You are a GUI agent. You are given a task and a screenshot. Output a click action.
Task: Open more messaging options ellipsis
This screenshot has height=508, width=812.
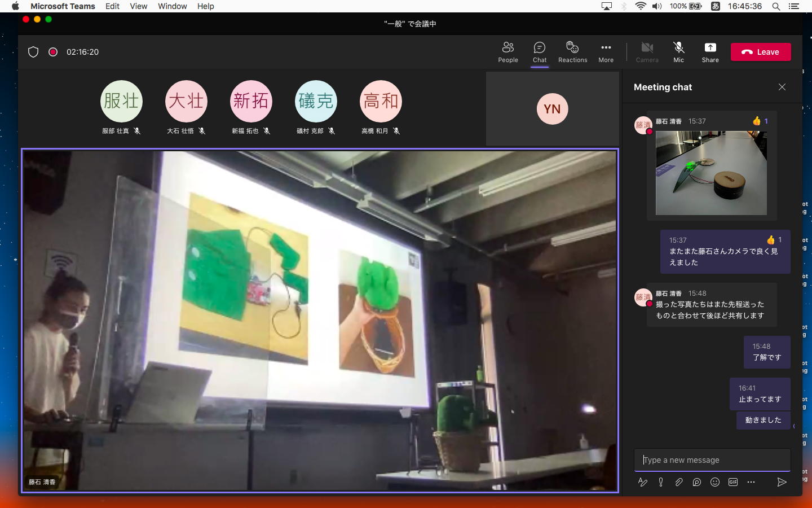click(751, 482)
